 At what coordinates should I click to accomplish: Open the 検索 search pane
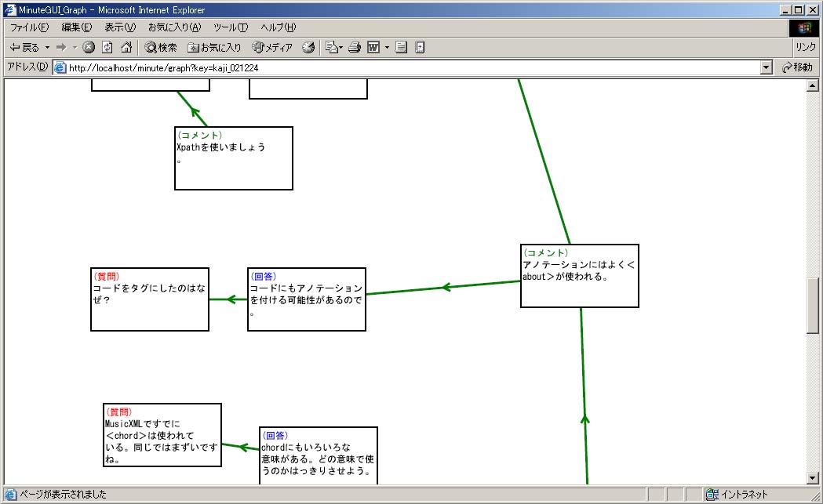click(x=161, y=48)
